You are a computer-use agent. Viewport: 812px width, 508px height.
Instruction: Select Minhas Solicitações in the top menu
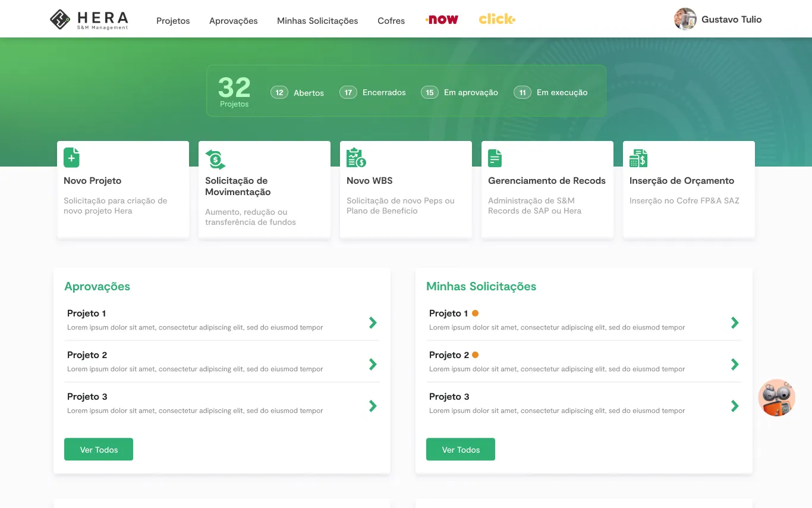pyautogui.click(x=317, y=21)
